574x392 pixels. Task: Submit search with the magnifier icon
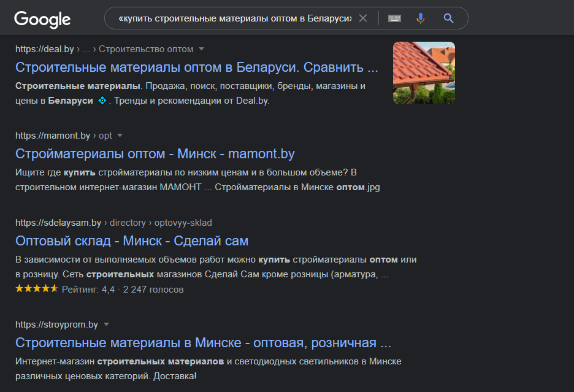click(448, 18)
